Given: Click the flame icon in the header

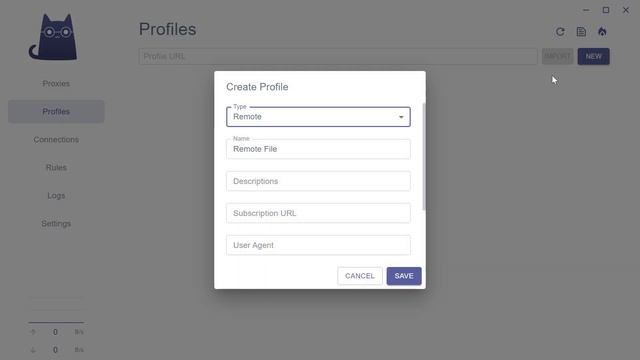Looking at the screenshot, I should pyautogui.click(x=602, y=32).
